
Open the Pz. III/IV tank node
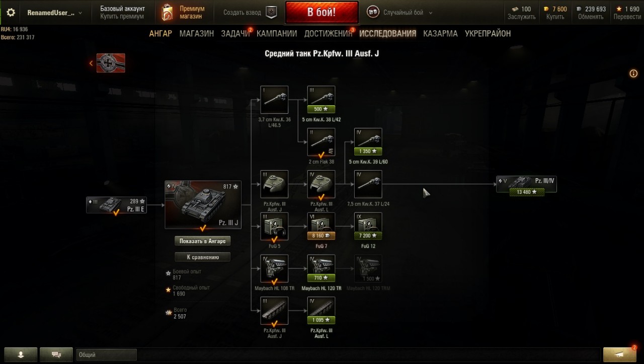(526, 184)
